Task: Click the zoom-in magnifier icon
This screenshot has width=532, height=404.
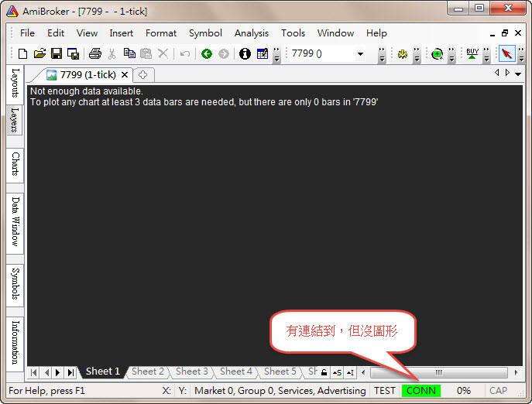Action: pos(438,54)
